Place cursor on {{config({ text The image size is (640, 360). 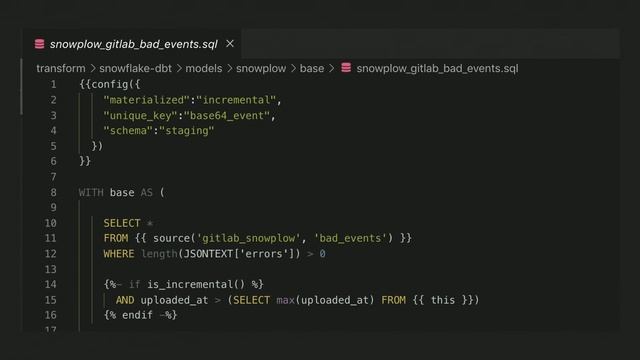(x=110, y=84)
